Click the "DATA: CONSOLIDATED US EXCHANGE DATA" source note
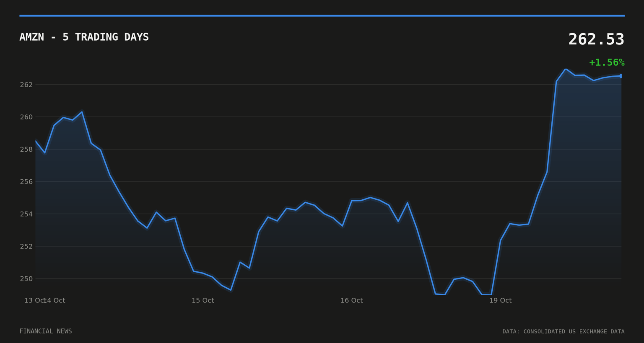The image size is (644, 343). 563,332
